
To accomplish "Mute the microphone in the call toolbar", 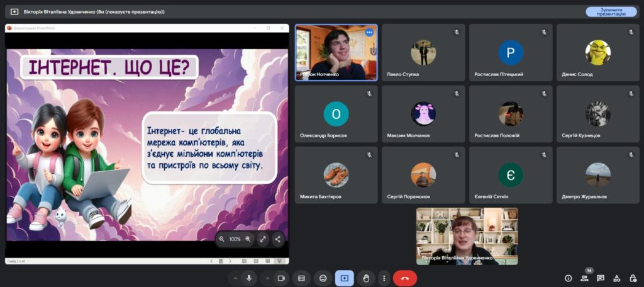I will (x=250, y=278).
